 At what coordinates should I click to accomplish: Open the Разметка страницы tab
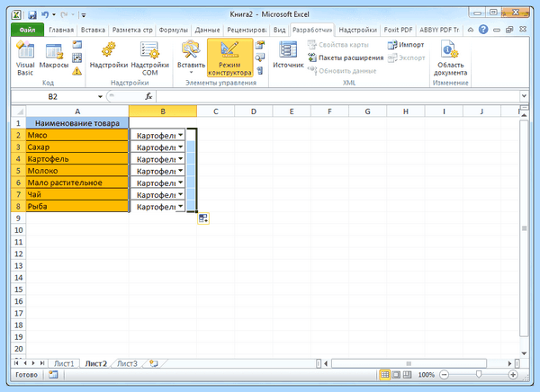132,30
